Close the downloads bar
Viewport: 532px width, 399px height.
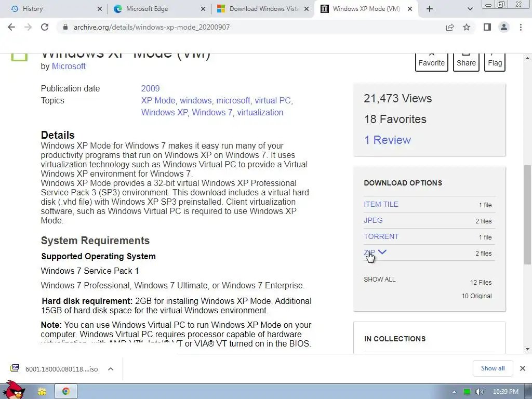pos(523,368)
